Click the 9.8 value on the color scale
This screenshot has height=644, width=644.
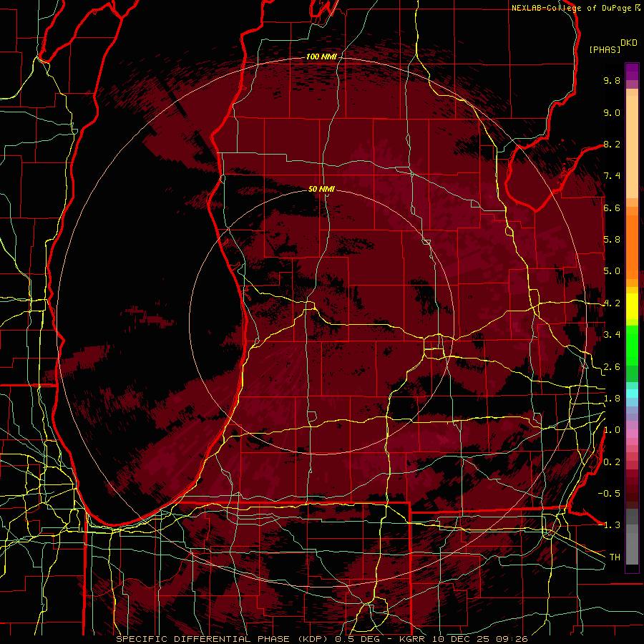click(x=612, y=80)
